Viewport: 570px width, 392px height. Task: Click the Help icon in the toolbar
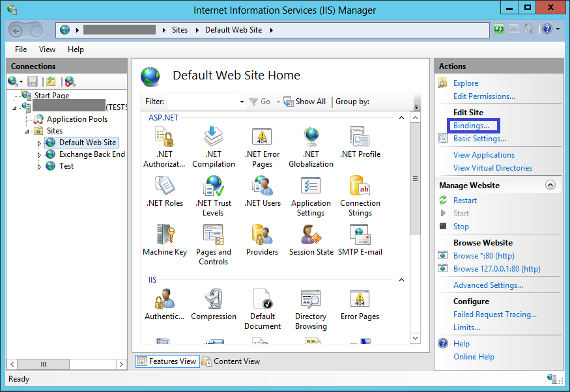pyautogui.click(x=547, y=29)
